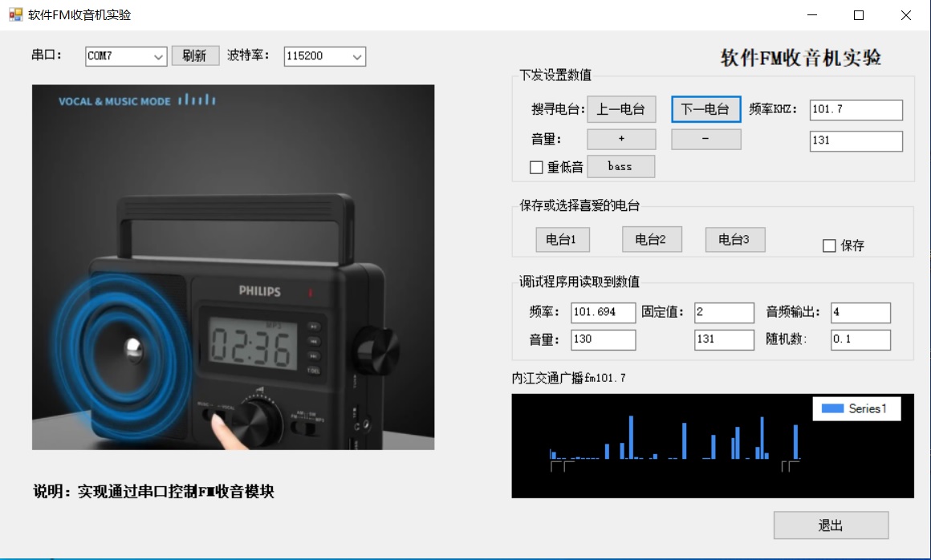Click the 音量 readout field 130
Image resolution: width=931 pixels, height=560 pixels.
point(603,340)
